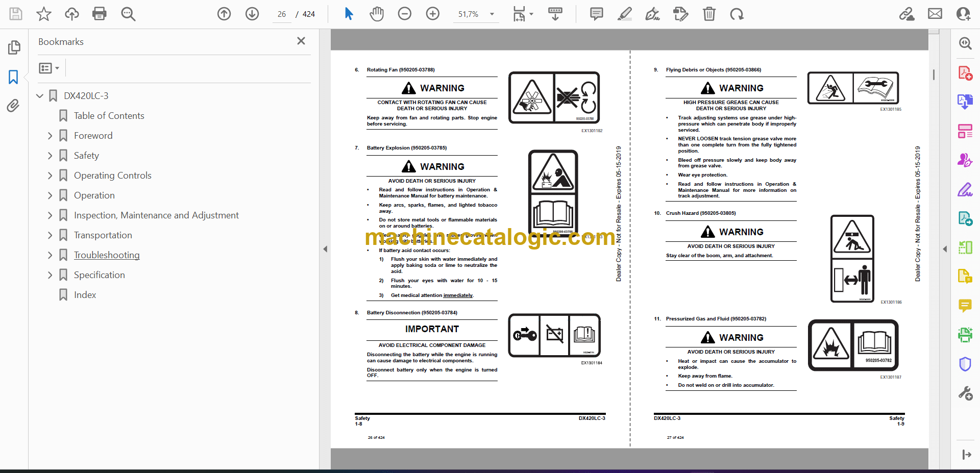Toggle the Page Thumbnails panel
Screen dimensions: 980x473
click(14, 47)
